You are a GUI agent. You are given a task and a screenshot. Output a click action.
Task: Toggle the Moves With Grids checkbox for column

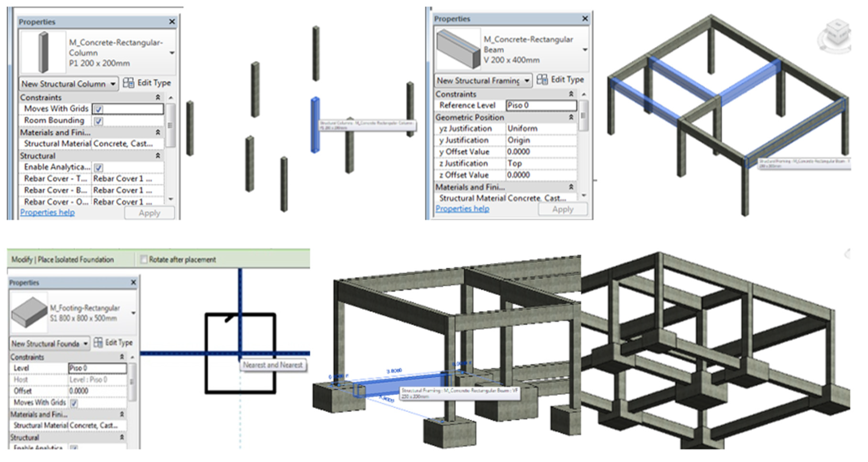pos(98,109)
